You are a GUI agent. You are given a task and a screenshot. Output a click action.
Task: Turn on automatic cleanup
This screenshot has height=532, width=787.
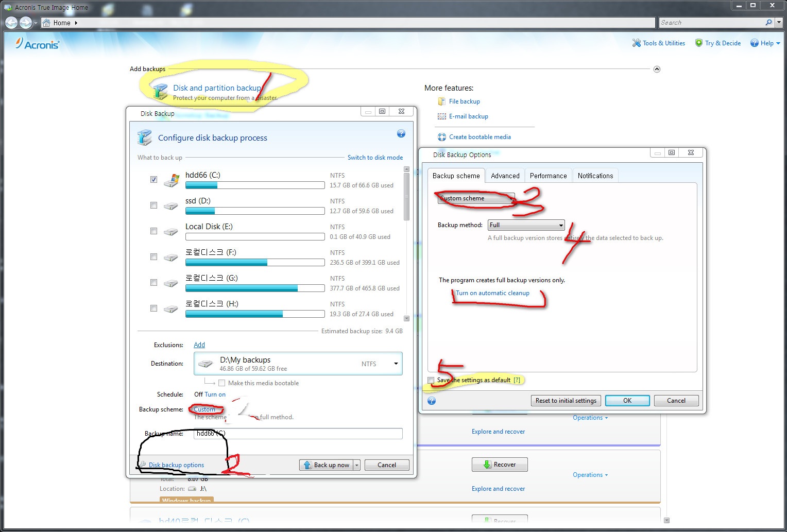click(x=492, y=293)
